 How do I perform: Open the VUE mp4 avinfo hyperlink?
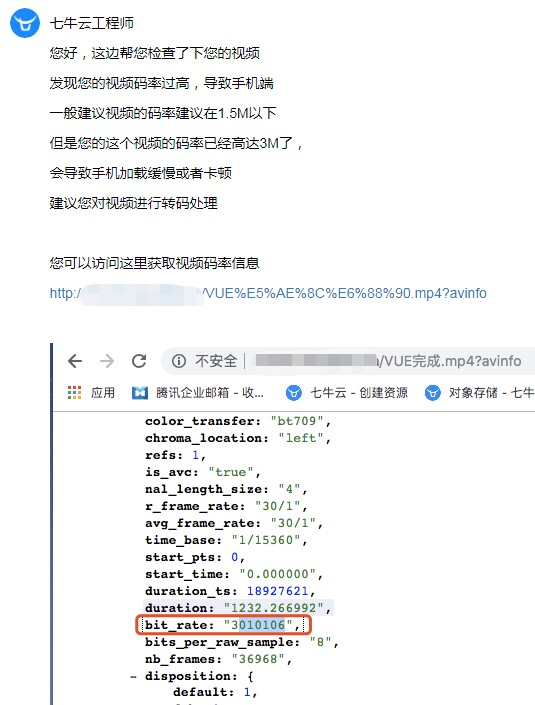point(268,293)
